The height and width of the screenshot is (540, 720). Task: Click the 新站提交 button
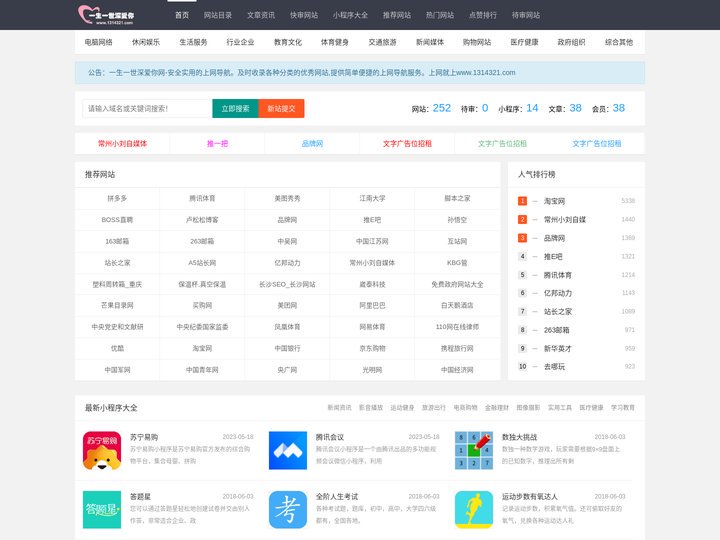pyautogui.click(x=281, y=108)
